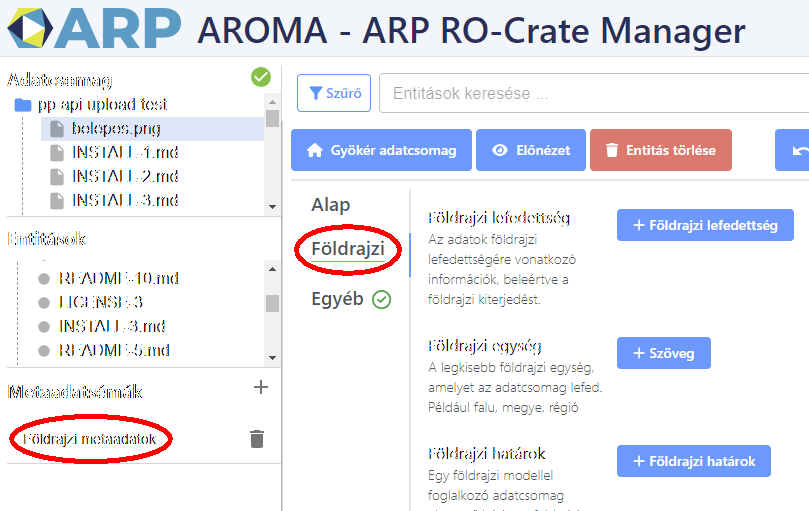Select README-10.md entity

click(x=119, y=279)
